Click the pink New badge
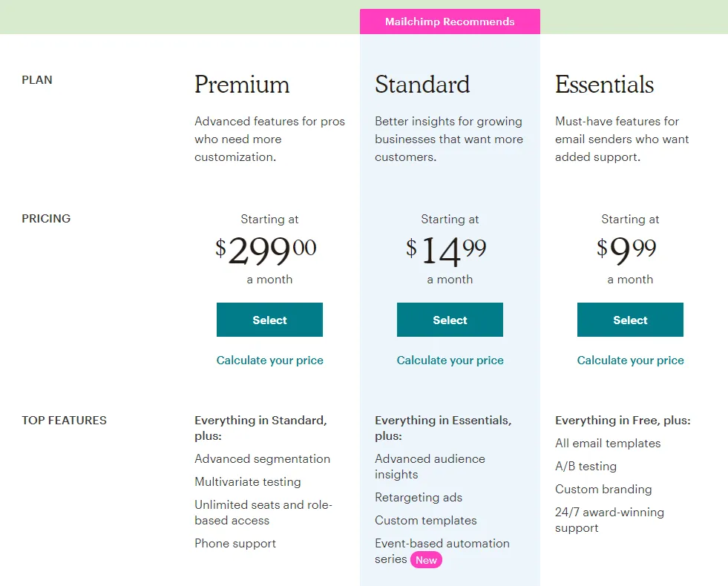The image size is (728, 586). coord(426,560)
